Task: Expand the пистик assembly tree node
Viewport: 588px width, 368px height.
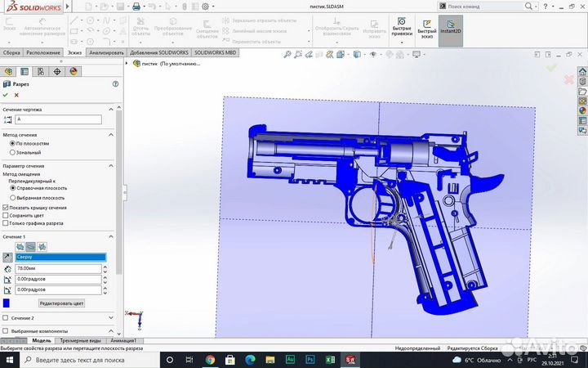Action: pos(127,64)
